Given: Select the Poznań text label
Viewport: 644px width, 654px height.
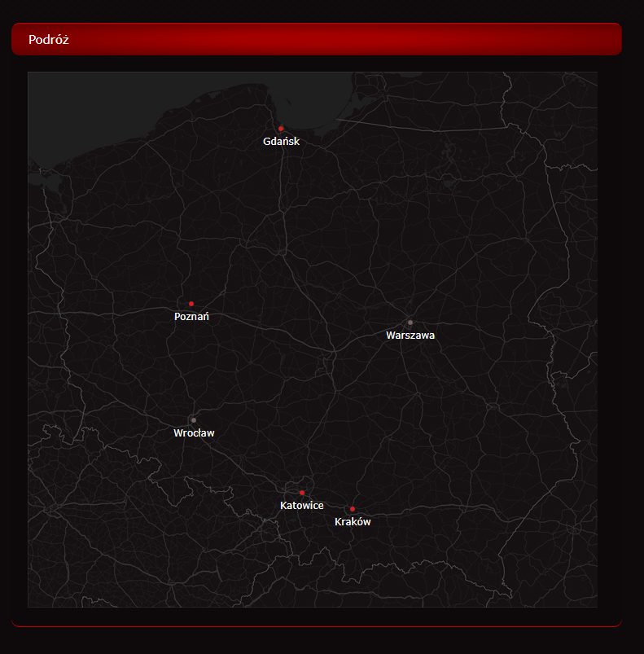Looking at the screenshot, I should (x=191, y=317).
